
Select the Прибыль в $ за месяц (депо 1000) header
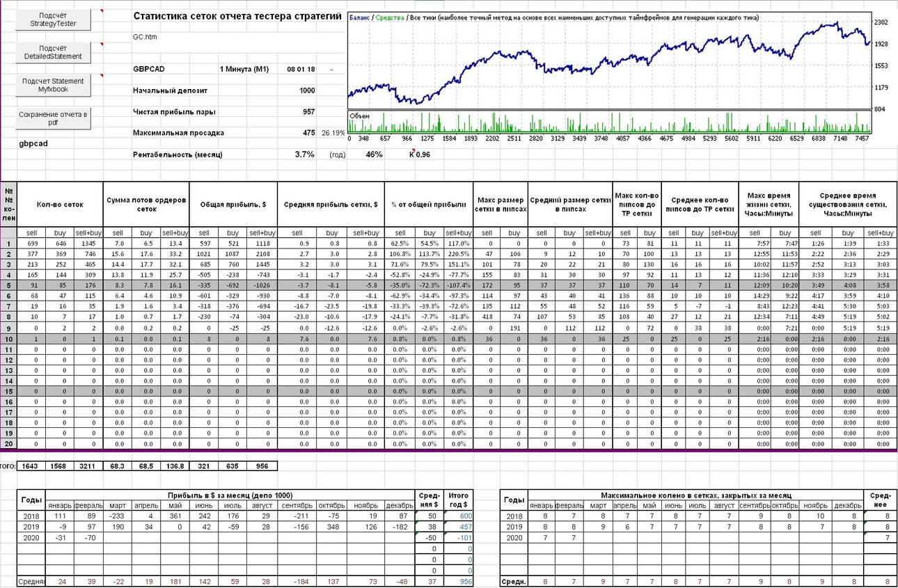(230, 494)
